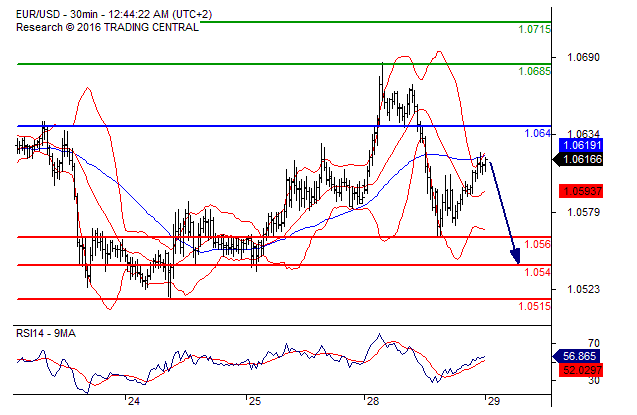637x415 pixels.
Task: Click date 24 on the time axis
Action: tap(133, 400)
